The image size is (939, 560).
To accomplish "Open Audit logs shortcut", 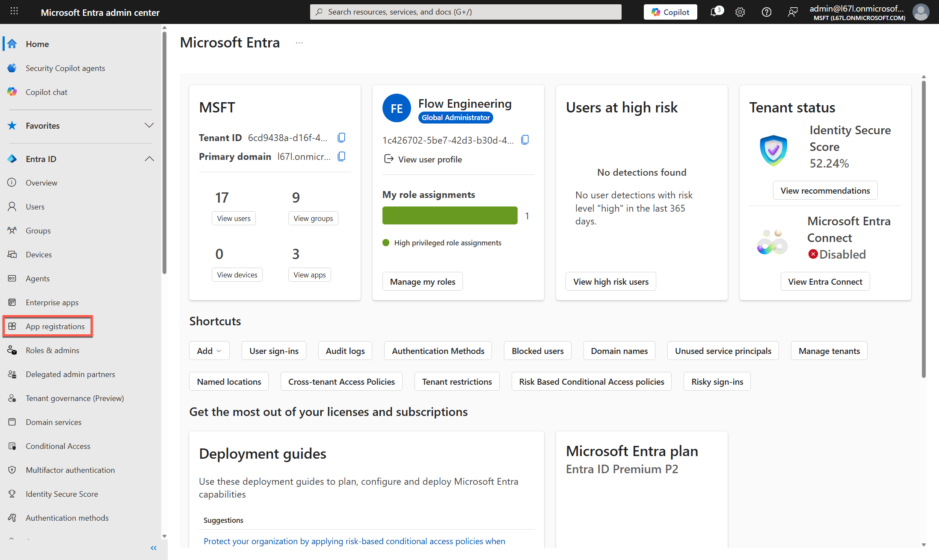I will 345,351.
